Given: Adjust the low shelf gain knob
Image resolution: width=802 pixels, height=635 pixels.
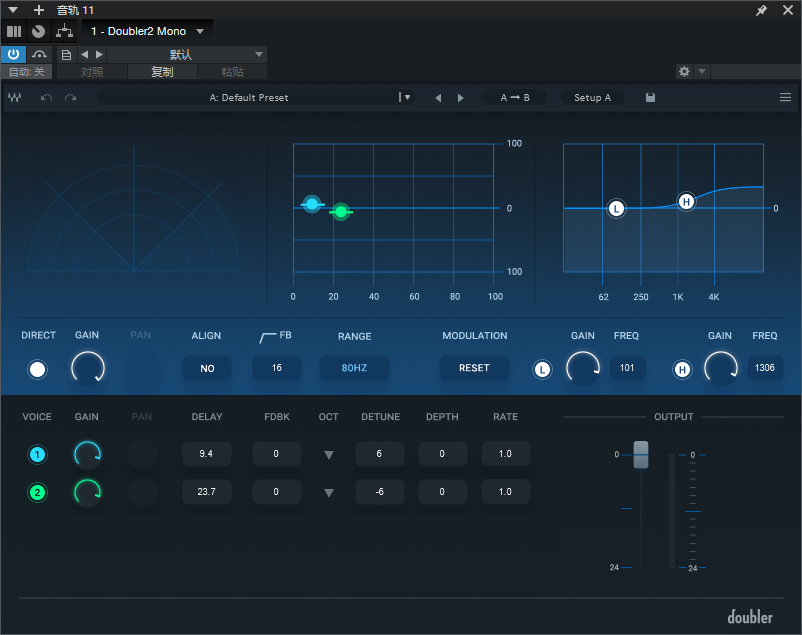Looking at the screenshot, I should coord(583,368).
